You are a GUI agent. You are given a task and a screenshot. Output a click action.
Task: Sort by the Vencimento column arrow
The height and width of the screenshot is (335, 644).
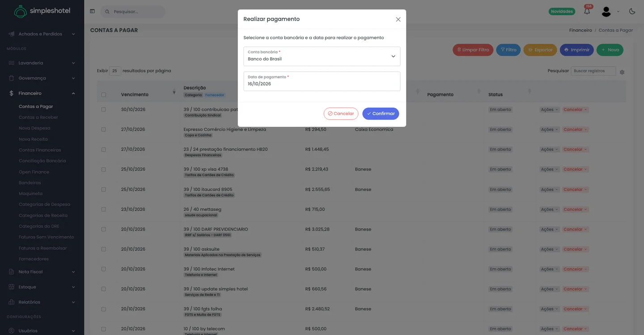[174, 92]
